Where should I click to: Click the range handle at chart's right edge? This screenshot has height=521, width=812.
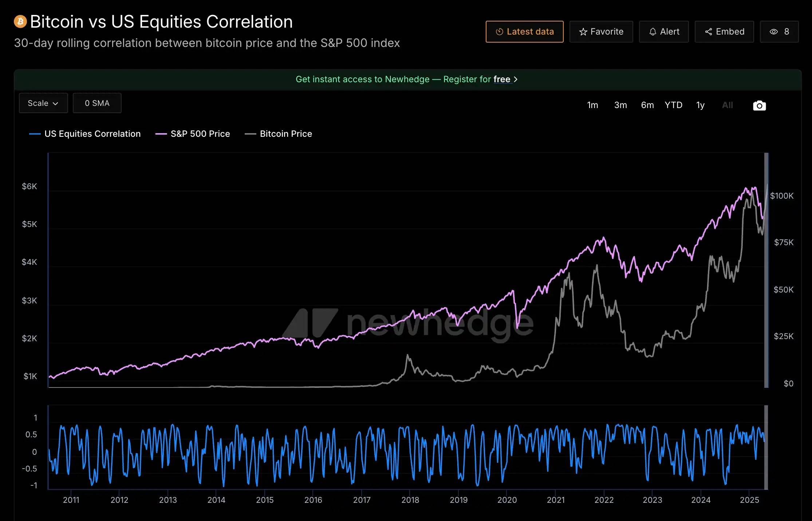point(766,270)
